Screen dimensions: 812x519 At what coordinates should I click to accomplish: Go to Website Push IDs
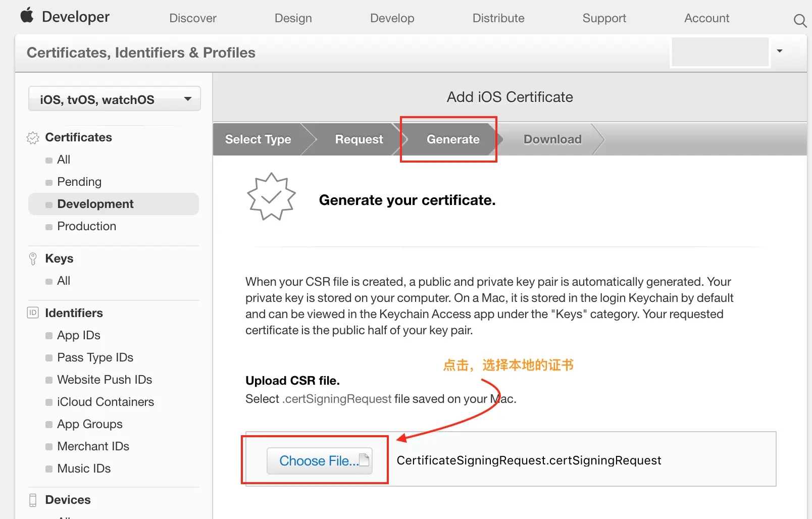pyautogui.click(x=105, y=380)
